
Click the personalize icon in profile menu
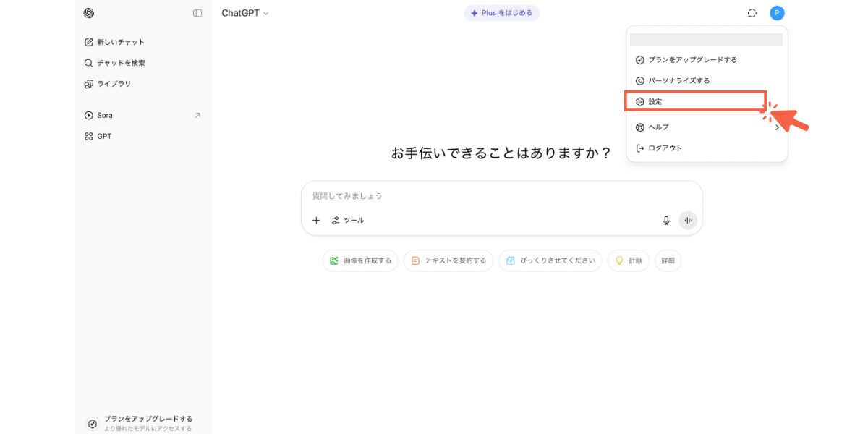coord(639,81)
